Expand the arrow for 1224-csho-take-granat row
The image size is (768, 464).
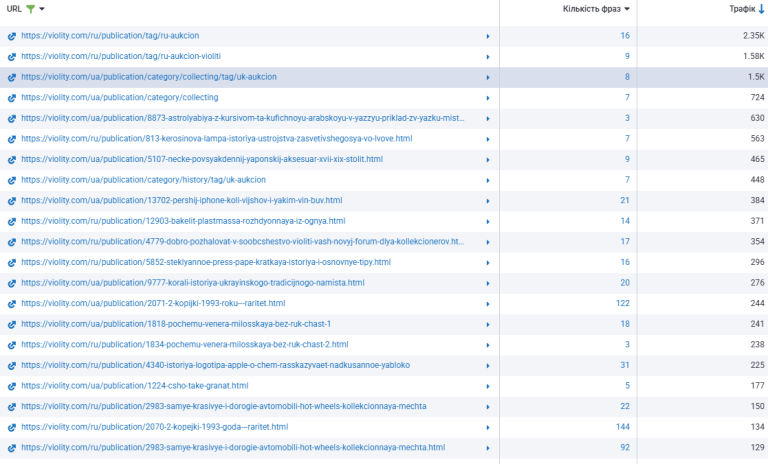tap(488, 386)
